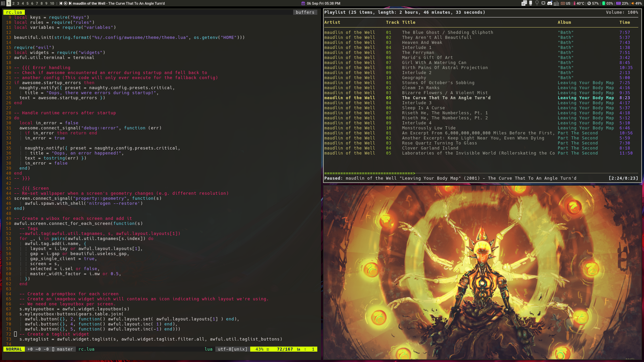Click the date and time 06 Sep Fri 05:38 PM
Viewport: 644px width, 362px height.
coord(323,3)
